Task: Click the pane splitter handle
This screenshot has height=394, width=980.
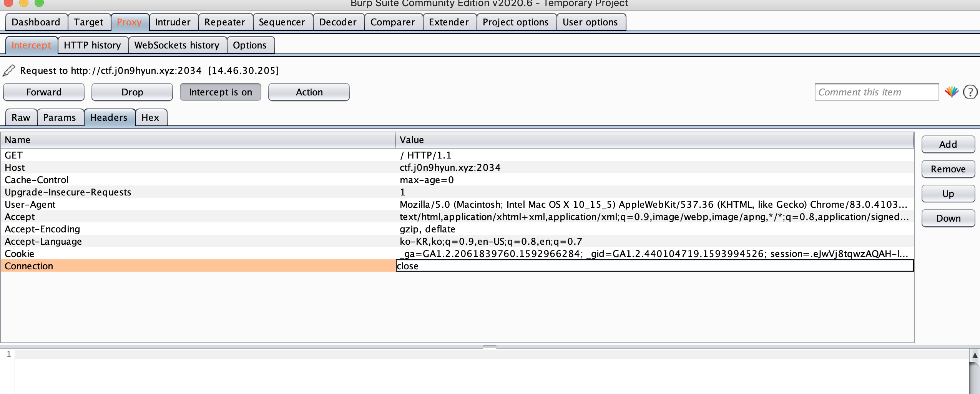Action: (x=490, y=347)
